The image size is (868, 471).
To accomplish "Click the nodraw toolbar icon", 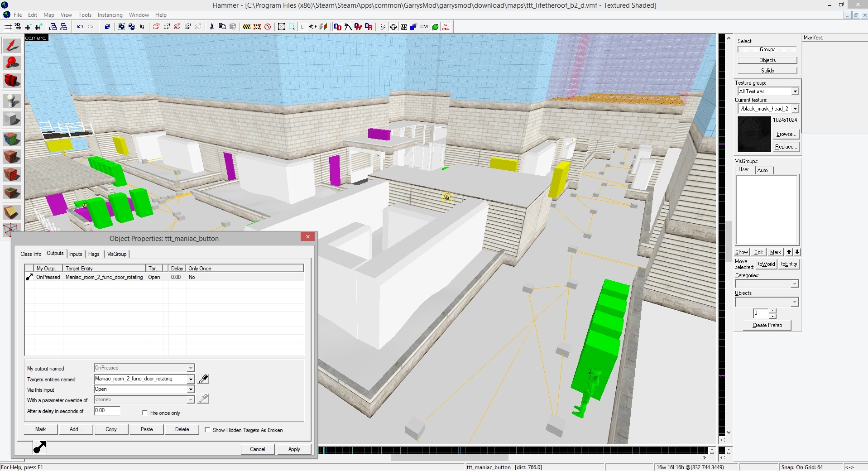I will (446, 27).
